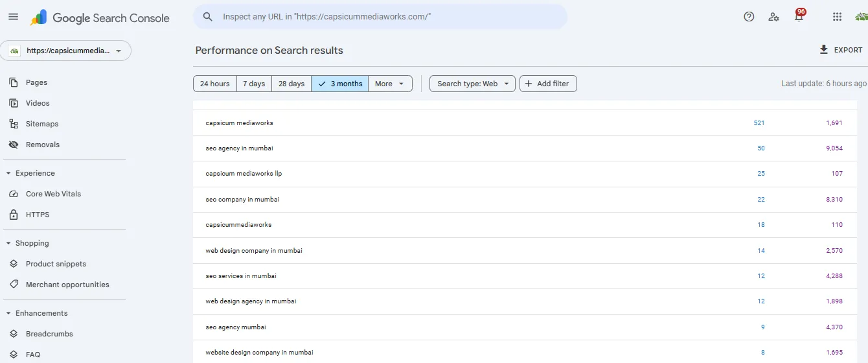Select the 24 hours date range
The image size is (868, 363).
click(214, 84)
